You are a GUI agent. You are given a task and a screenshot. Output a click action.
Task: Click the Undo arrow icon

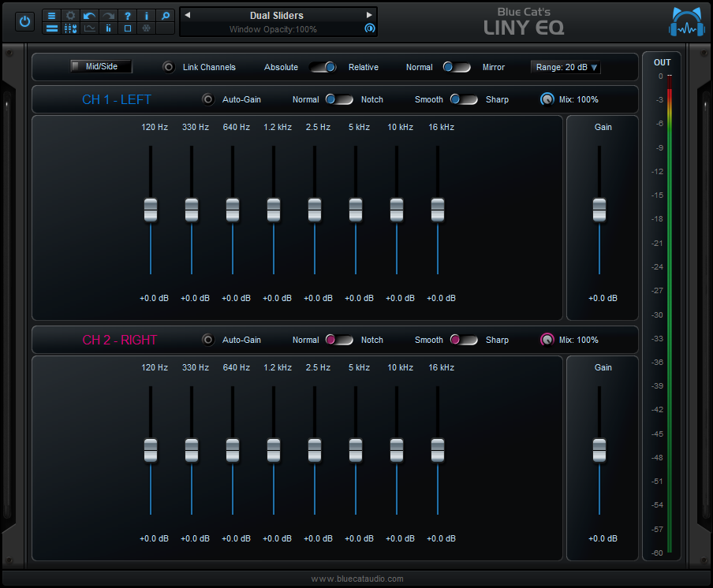click(88, 15)
